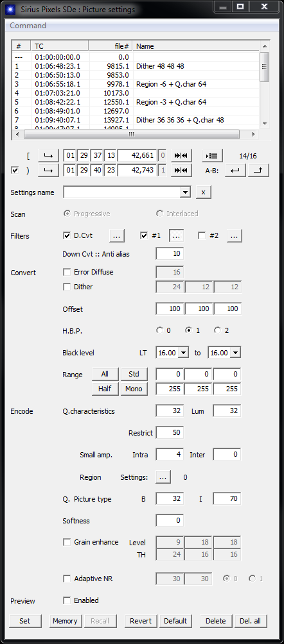Image resolution: width=284 pixels, height=644 pixels.
Task: Select H.B.P. option 2
Action: (217, 330)
